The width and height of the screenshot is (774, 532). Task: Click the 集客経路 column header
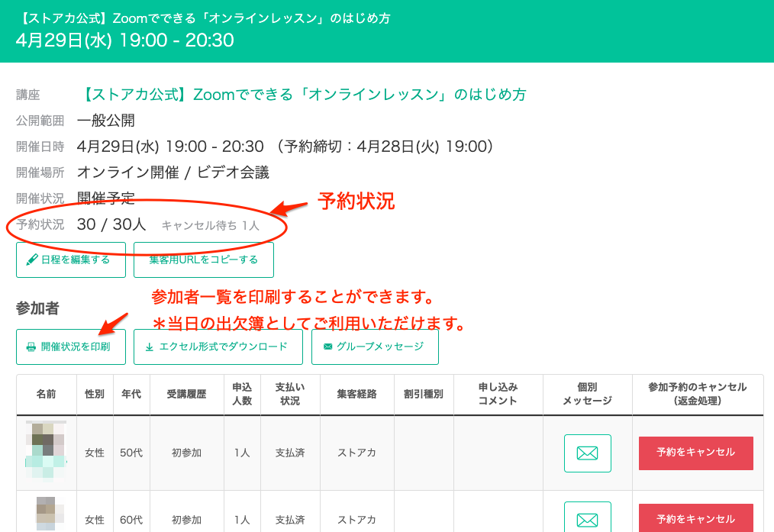pyautogui.click(x=357, y=394)
